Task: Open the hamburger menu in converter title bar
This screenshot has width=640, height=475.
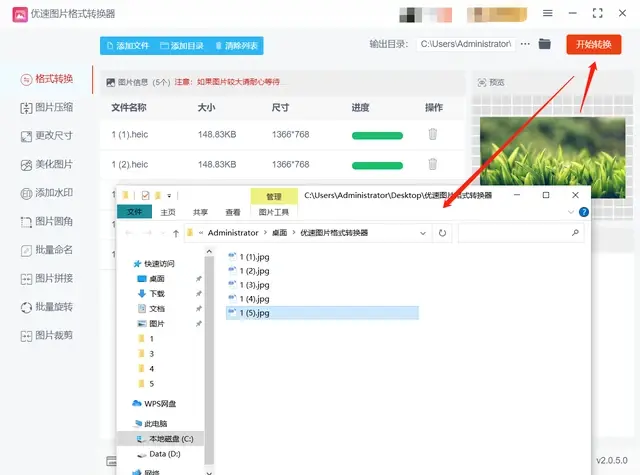Action: (548, 13)
